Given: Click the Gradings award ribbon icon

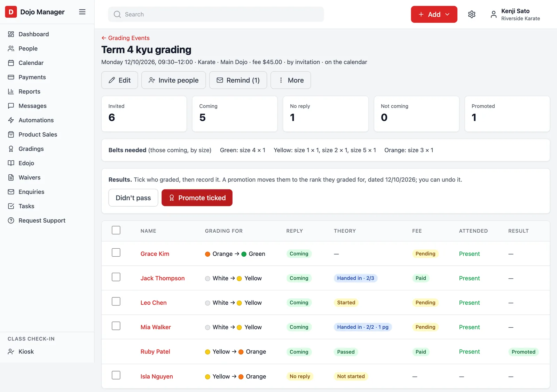Looking at the screenshot, I should click(x=11, y=149).
